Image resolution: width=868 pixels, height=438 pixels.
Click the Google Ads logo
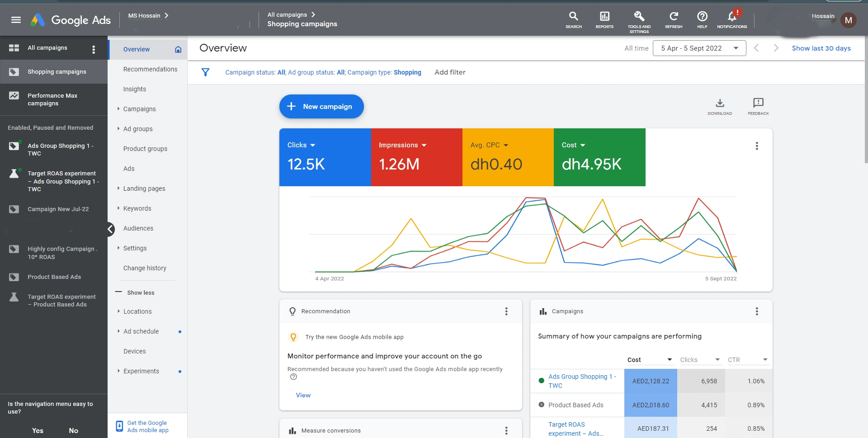coord(71,20)
